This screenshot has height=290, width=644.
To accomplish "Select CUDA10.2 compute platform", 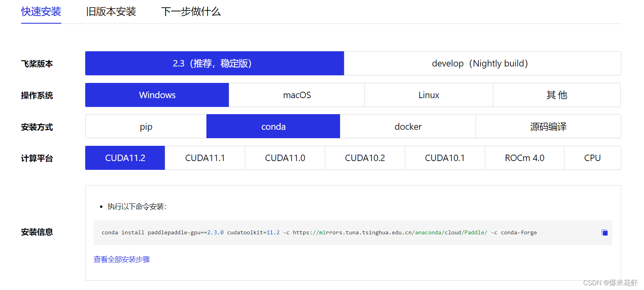I will tap(365, 158).
